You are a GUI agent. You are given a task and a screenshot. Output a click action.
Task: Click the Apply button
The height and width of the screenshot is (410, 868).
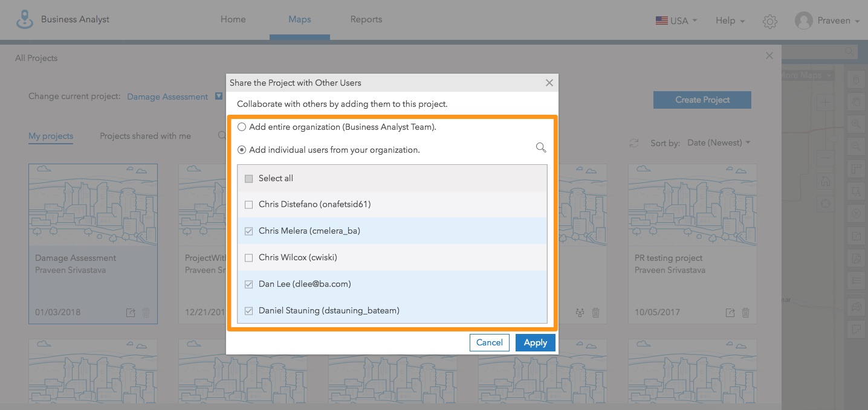tap(535, 343)
